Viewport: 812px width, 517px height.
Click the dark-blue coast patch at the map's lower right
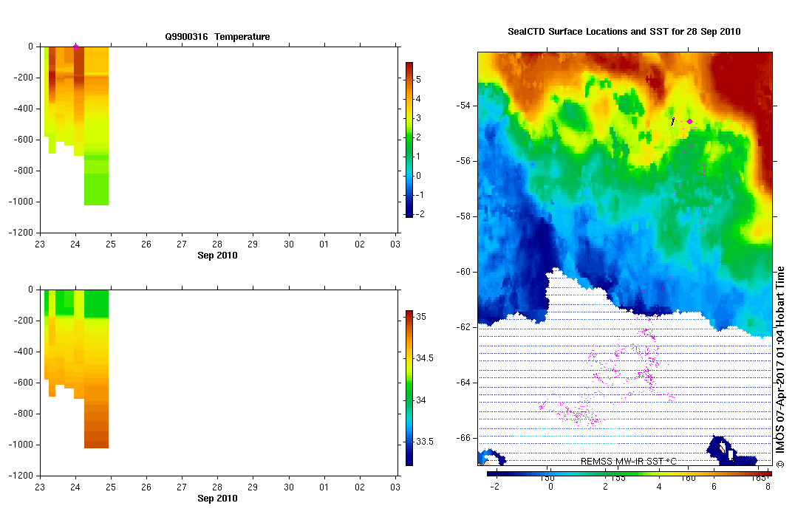point(730,452)
